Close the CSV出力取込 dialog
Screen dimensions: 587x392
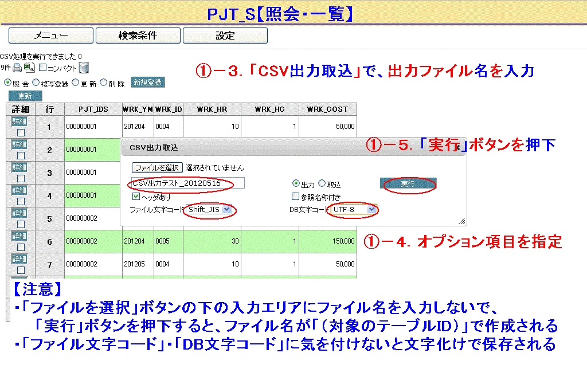[458, 147]
